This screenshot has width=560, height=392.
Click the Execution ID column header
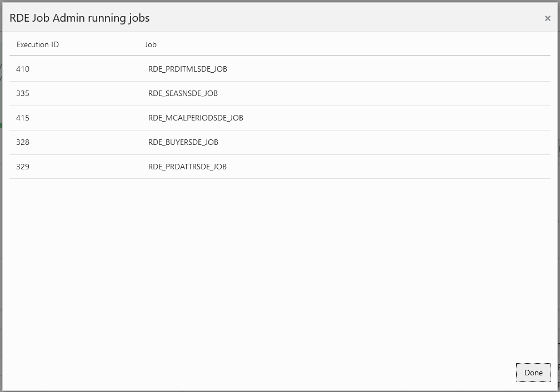point(37,44)
